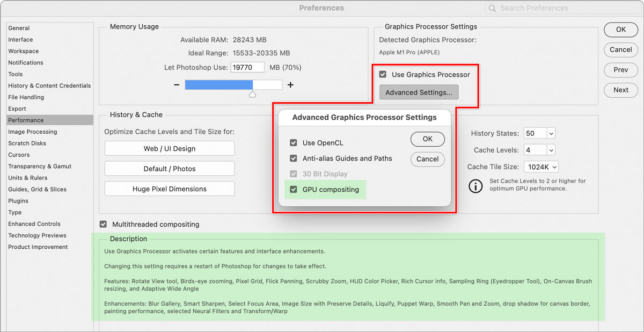Click the info icon near cache tip
Screen dimensions: 644x332
click(475, 186)
